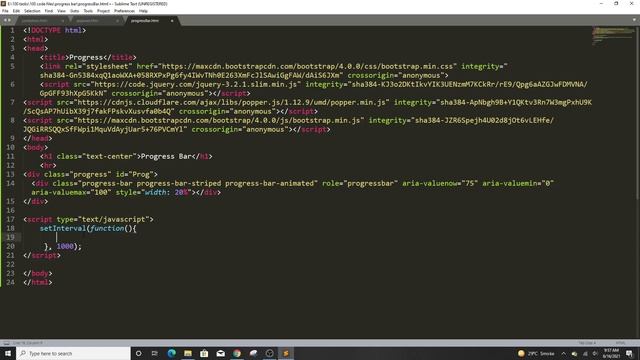Open the white app icon after Chrome
The height and width of the screenshot is (360, 640).
(253, 353)
